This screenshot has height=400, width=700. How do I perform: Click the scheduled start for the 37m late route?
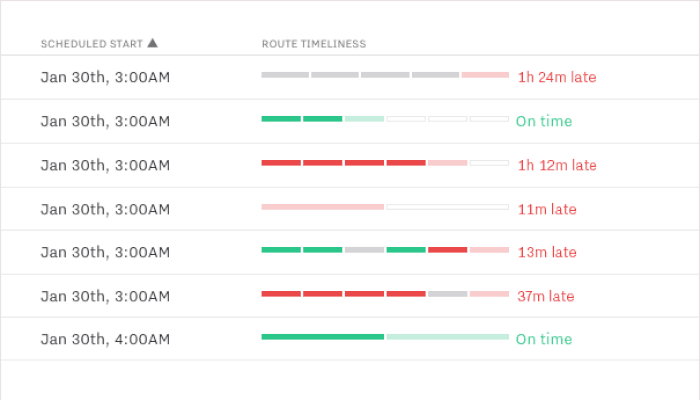(x=105, y=296)
